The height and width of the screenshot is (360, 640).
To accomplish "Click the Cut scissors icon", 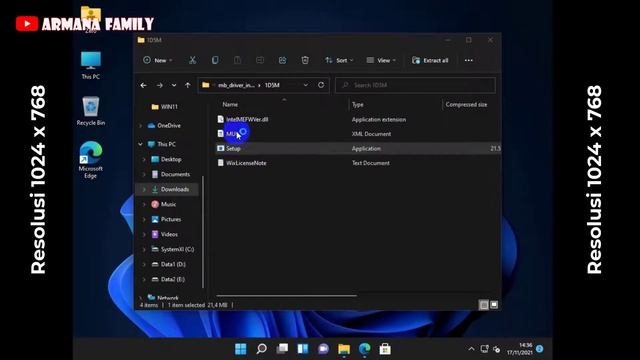I will [192, 60].
